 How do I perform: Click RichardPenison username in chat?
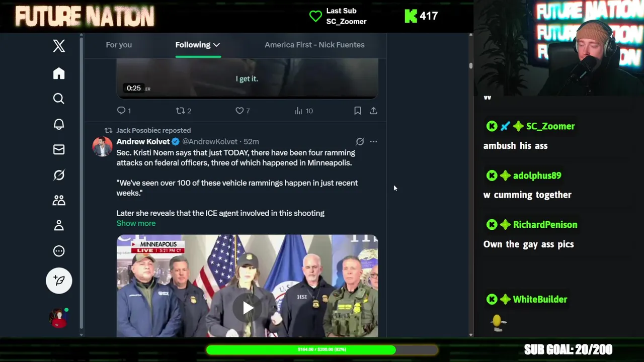click(x=545, y=225)
